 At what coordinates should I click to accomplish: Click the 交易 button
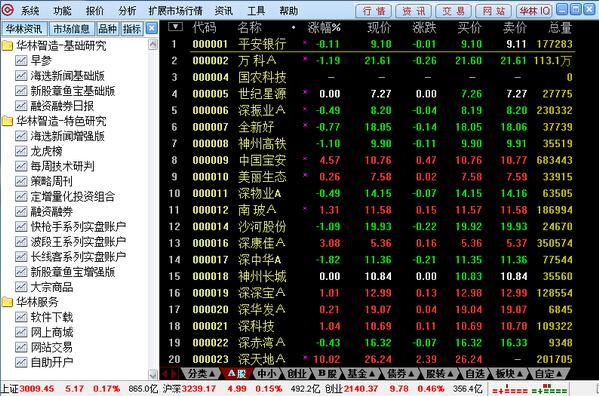(x=453, y=11)
